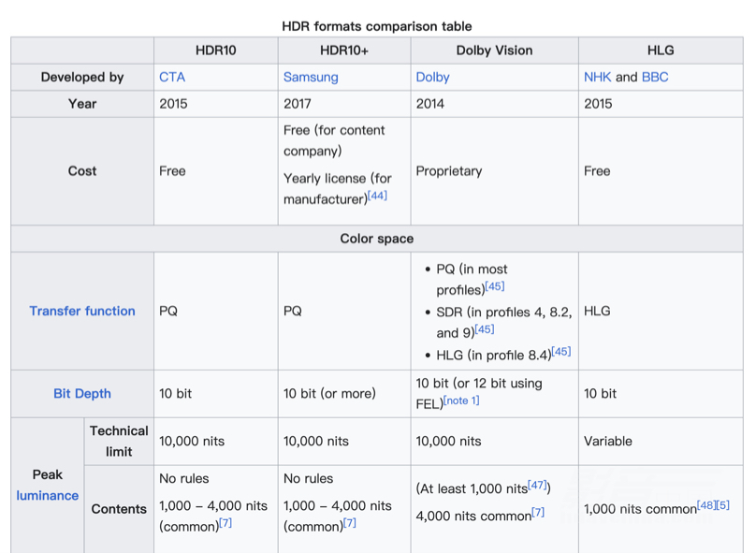This screenshot has height=553, width=756.
Task: Select the HDR10 column header
Action: pyautogui.click(x=216, y=51)
